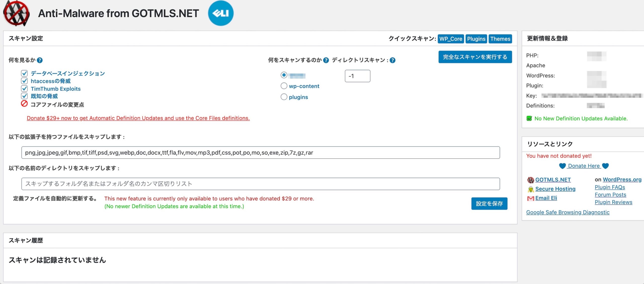Screen dimensions: 644x284
Task: Click the blue heart left of Donate Here
Action: click(562, 166)
